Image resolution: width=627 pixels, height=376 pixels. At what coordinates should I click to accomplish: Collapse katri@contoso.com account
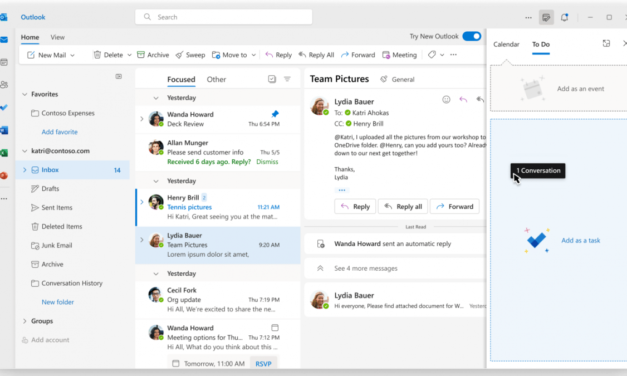coord(24,151)
